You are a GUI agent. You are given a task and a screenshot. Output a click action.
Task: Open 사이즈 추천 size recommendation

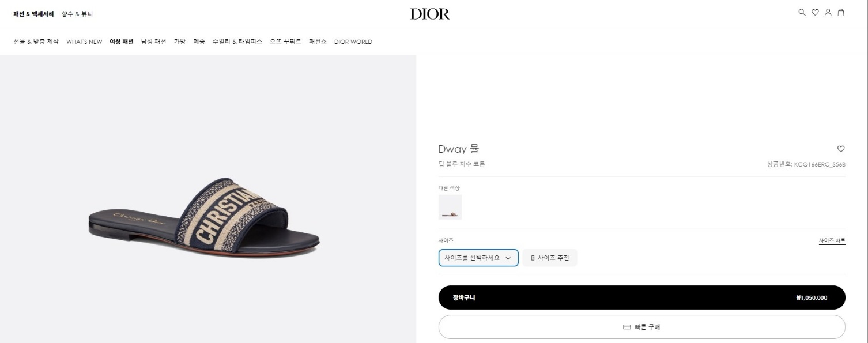click(x=550, y=258)
